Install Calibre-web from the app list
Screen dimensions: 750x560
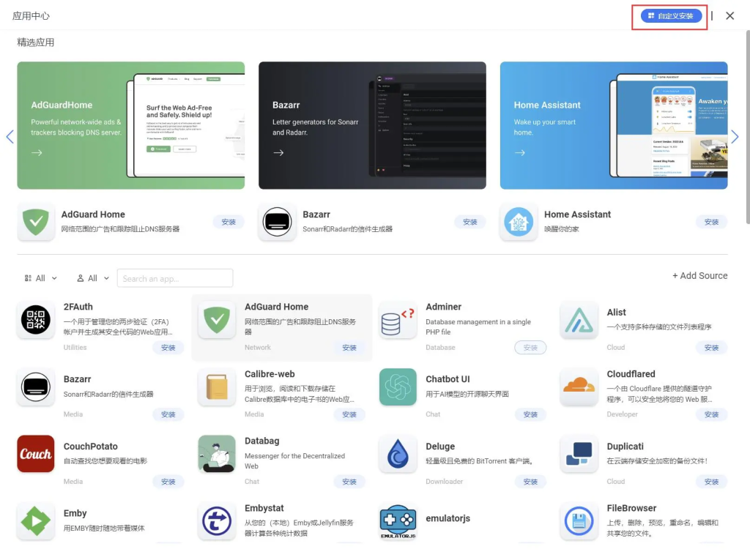click(x=349, y=414)
